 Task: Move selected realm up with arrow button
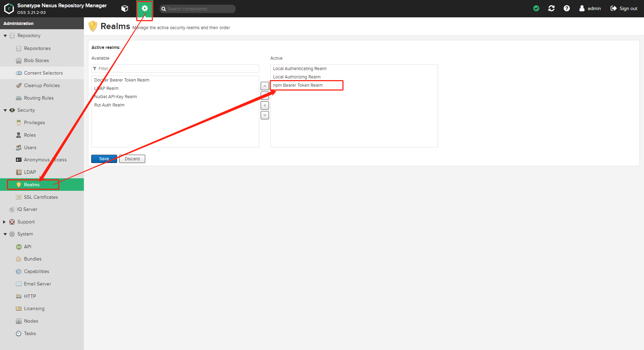point(265,86)
